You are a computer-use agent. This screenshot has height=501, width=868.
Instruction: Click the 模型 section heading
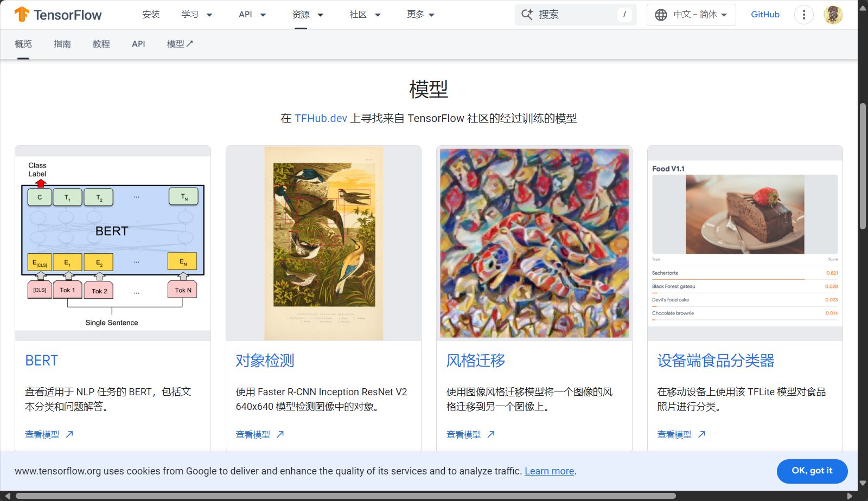point(429,89)
